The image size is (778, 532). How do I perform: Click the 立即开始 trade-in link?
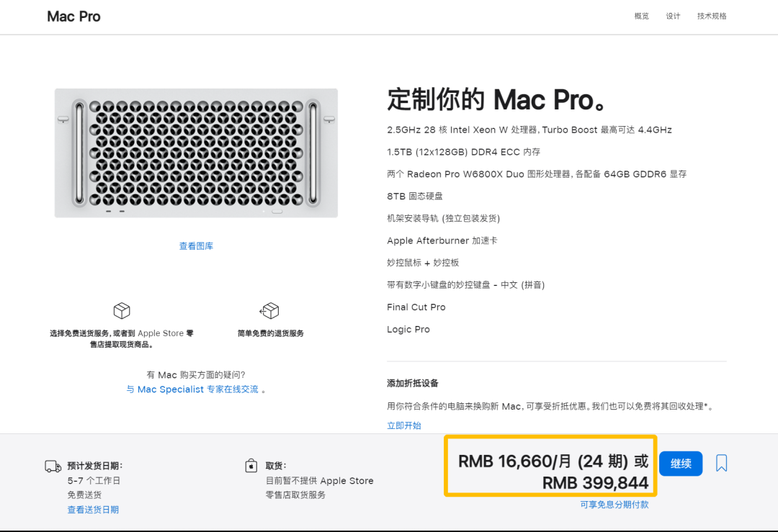click(404, 425)
